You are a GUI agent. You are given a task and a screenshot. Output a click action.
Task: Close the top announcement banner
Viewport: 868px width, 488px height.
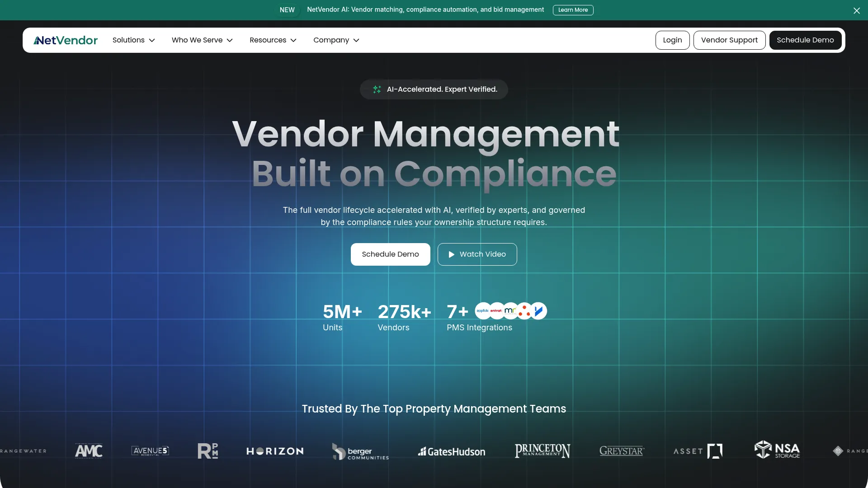pyautogui.click(x=856, y=10)
